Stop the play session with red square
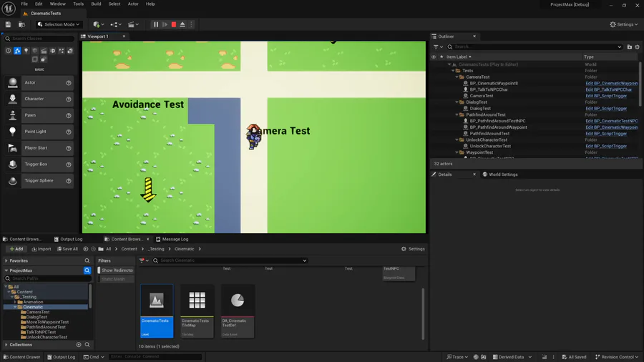The width and height of the screenshot is (644, 362). click(x=174, y=24)
